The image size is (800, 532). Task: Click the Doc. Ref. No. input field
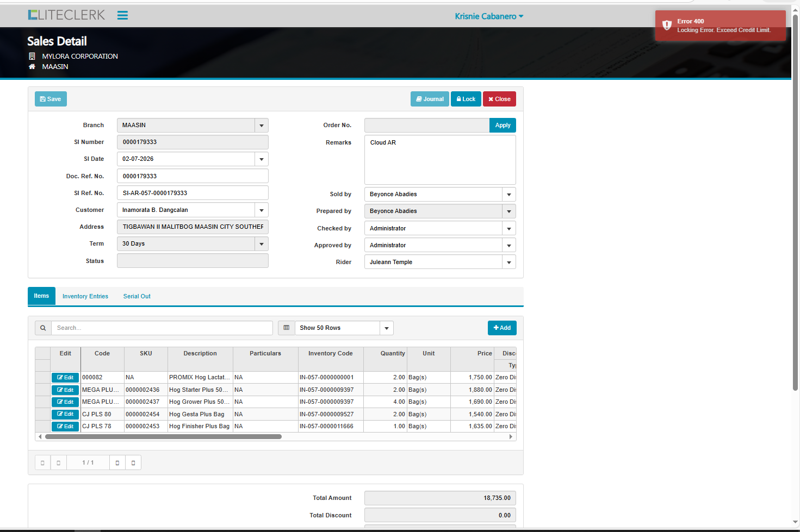coord(193,176)
